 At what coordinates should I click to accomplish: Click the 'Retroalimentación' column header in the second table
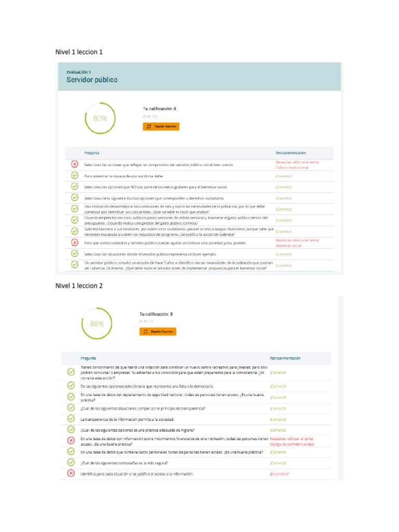tap(285, 358)
